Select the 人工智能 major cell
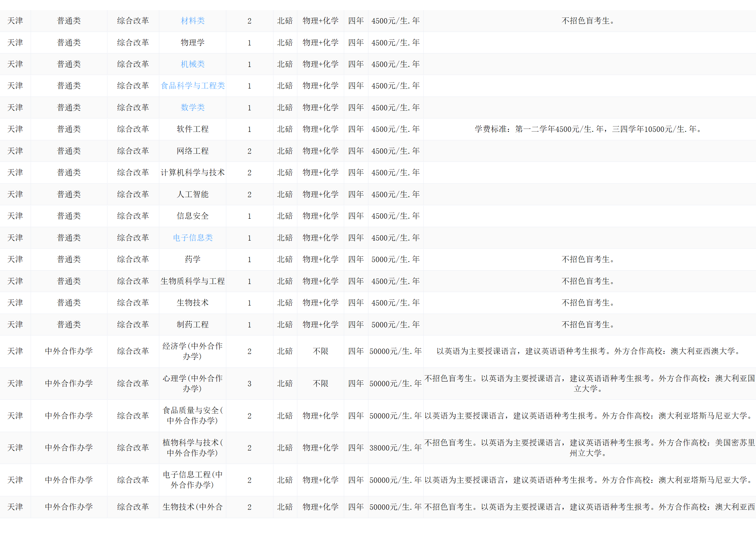756x534 pixels. pyautogui.click(x=193, y=194)
